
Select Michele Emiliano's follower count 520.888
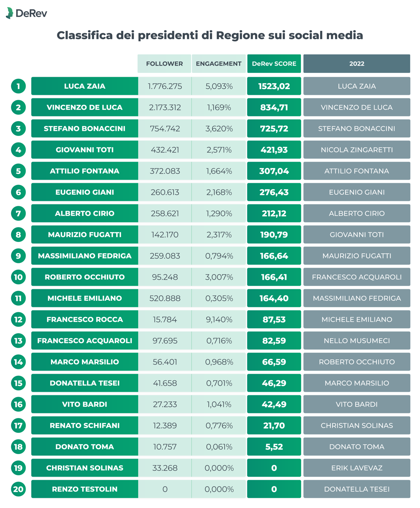[x=165, y=298]
